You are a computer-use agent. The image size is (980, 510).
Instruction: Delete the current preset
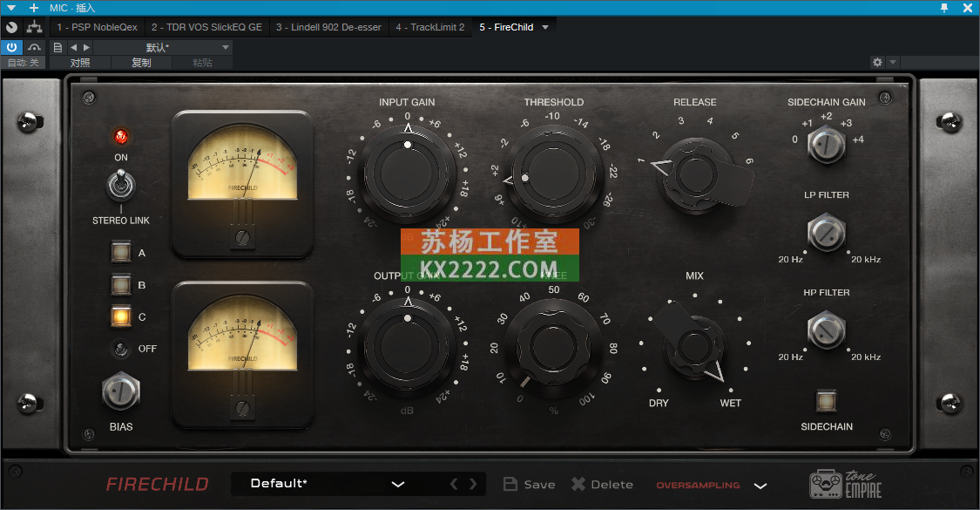(x=602, y=485)
